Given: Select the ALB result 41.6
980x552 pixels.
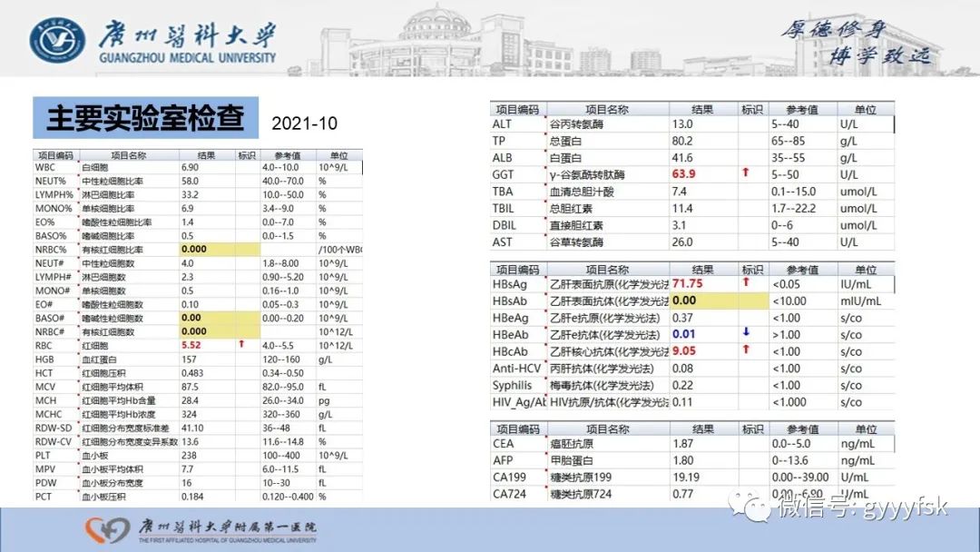Looking at the screenshot, I should (x=682, y=158).
